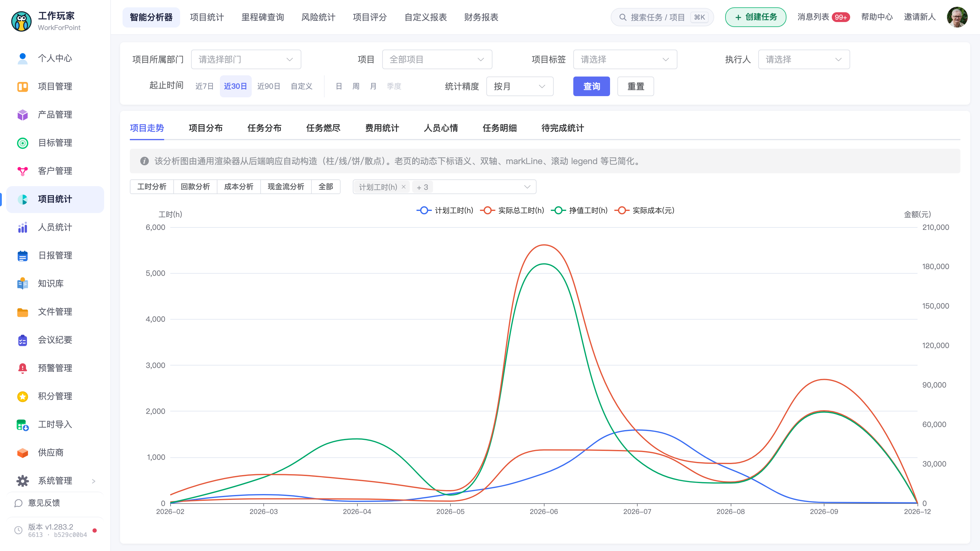The width and height of the screenshot is (980, 551).
Task: Click the user avatar photo
Action: [957, 17]
